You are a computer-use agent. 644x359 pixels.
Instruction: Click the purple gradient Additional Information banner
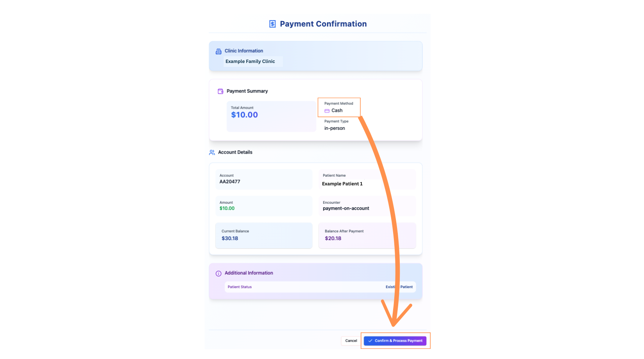point(315,281)
